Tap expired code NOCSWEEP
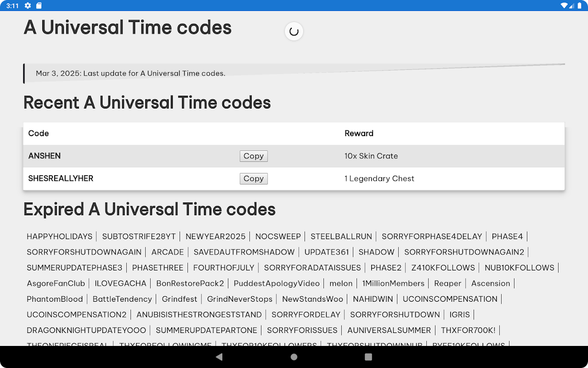This screenshot has width=588, height=368. coord(278,236)
